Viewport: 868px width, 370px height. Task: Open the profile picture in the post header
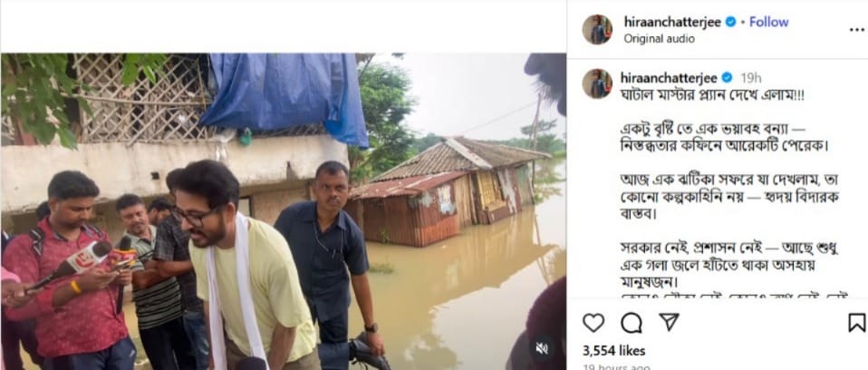pyautogui.click(x=597, y=29)
